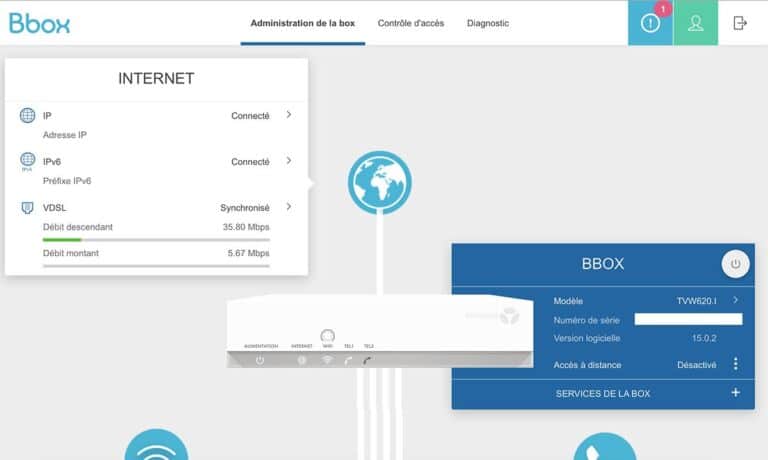This screenshot has height=460, width=768.
Task: Switch to Contrôle d'accès tab
Action: [410, 23]
